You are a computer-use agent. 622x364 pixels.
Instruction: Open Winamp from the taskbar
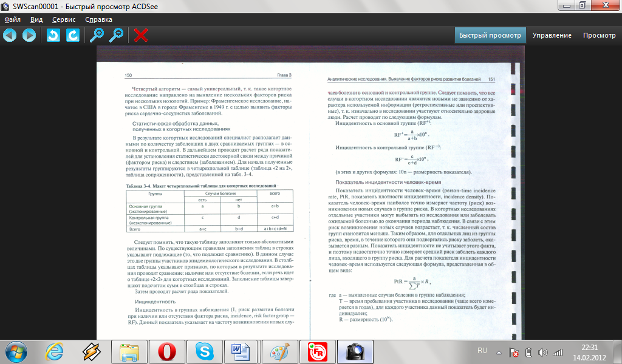(92, 352)
